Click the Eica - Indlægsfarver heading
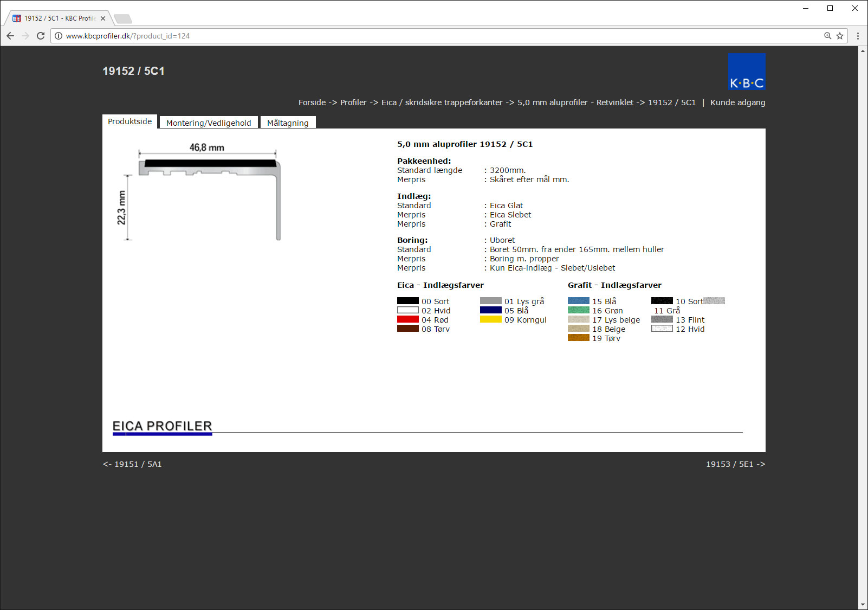This screenshot has width=868, height=610. (x=441, y=285)
